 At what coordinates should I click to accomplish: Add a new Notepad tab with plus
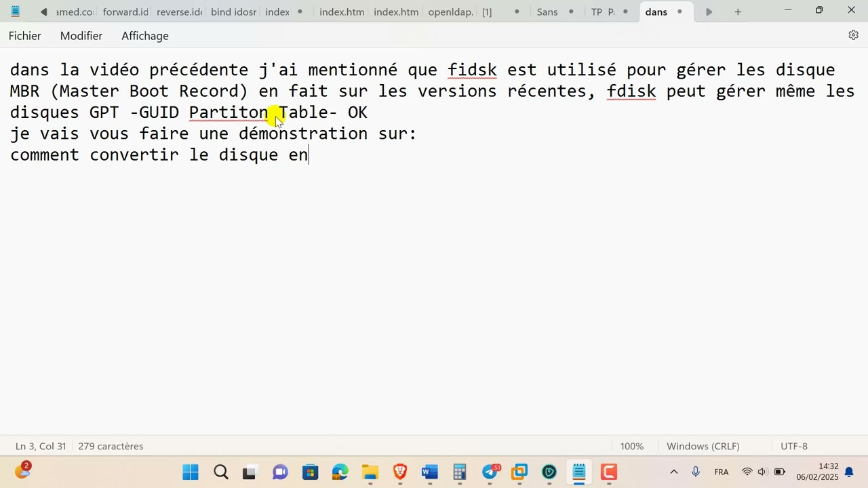(x=738, y=12)
